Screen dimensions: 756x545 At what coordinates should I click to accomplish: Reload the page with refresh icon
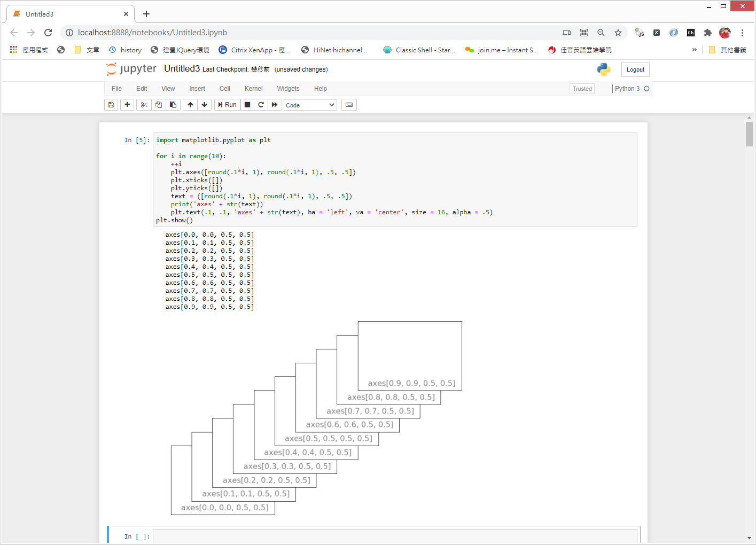48,33
